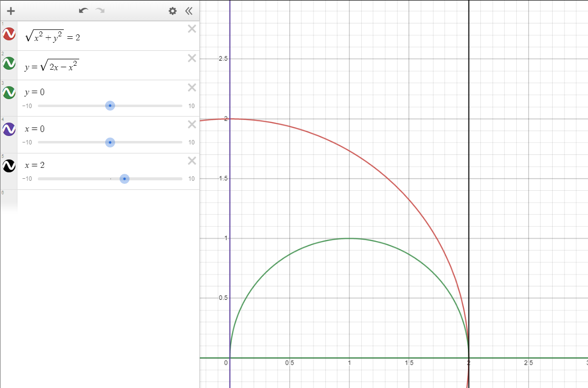
Task: Hide the y = √(2x − x²) curve
Action: tap(9, 63)
